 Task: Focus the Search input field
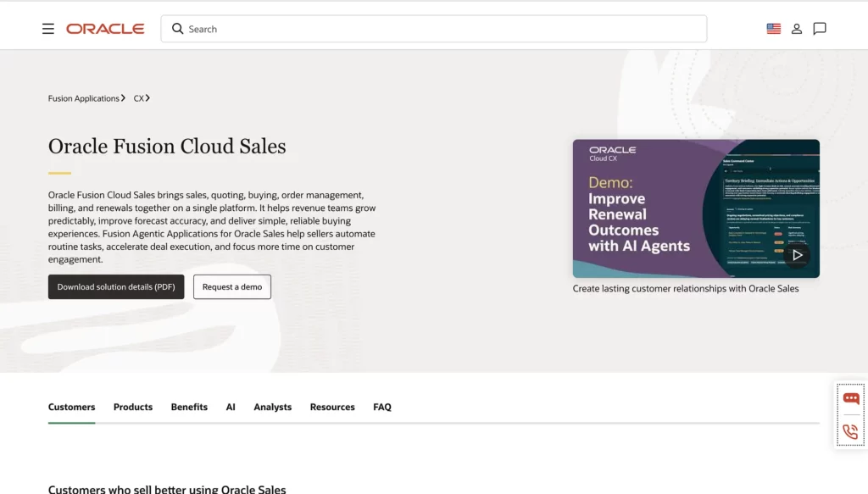click(433, 29)
